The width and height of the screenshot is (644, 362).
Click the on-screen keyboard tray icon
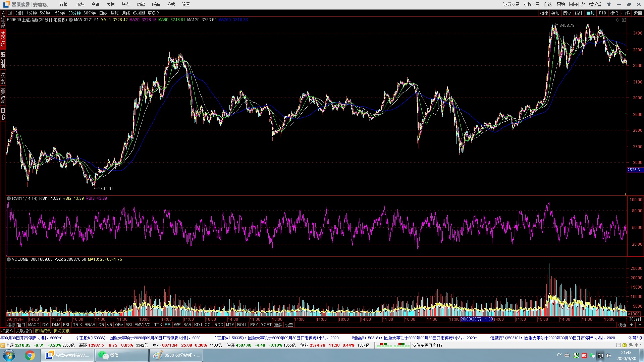pos(567,355)
